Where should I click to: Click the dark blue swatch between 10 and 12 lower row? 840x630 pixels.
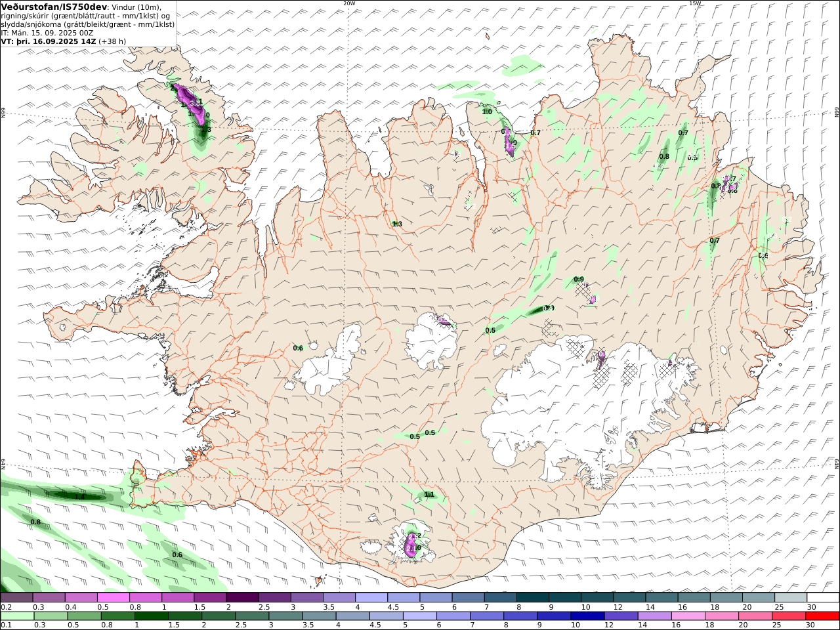click(587, 616)
